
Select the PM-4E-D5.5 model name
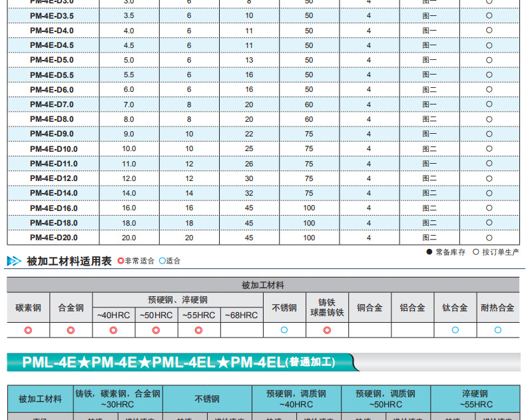pos(52,75)
